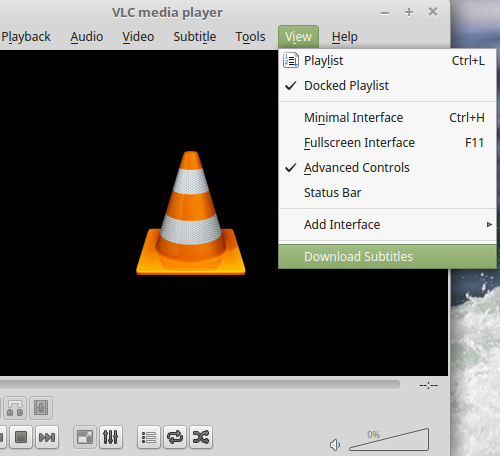Toggle the Status Bar option
This screenshot has width=500, height=456.
(x=387, y=193)
